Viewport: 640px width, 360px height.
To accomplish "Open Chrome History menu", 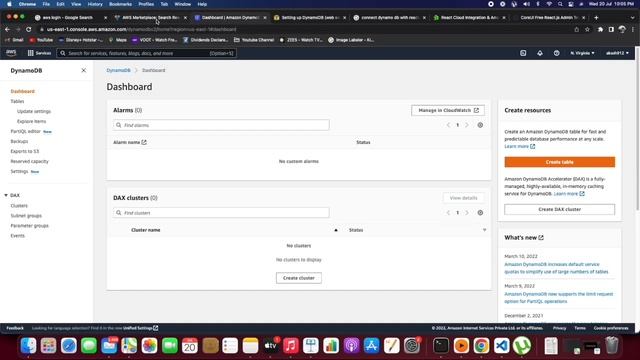I will point(95,4).
